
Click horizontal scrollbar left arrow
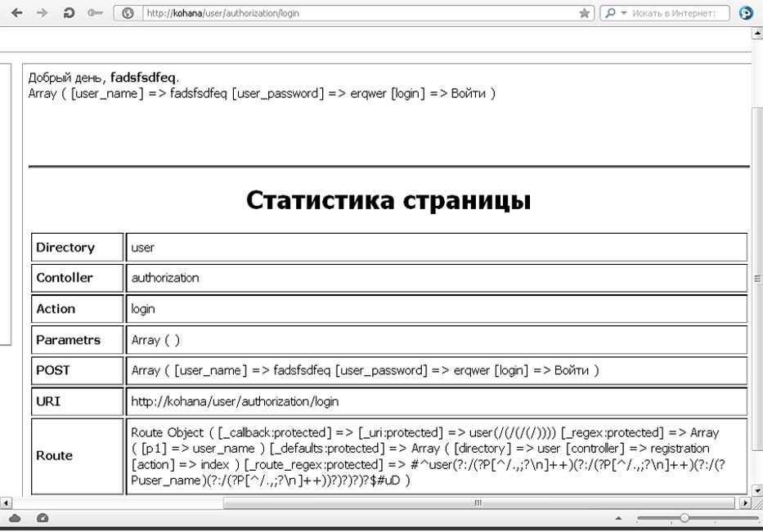pos(6,503)
